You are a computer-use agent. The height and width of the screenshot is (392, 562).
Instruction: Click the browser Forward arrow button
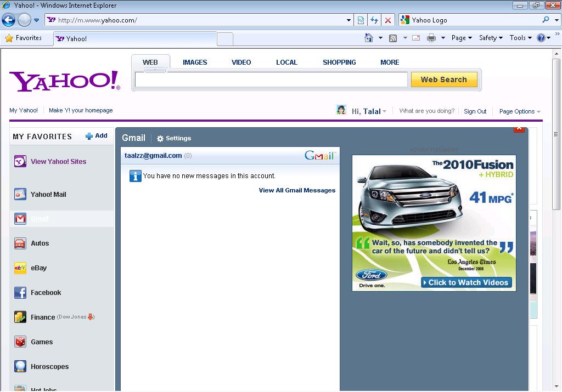point(24,20)
